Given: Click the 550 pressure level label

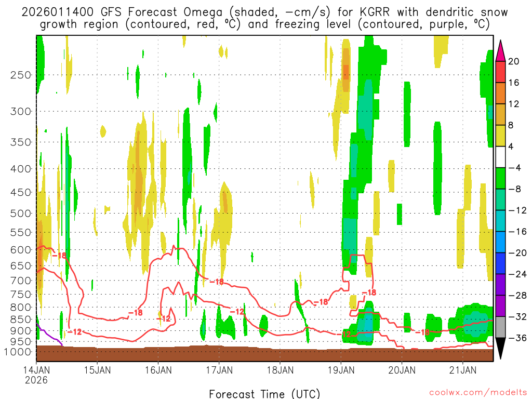Looking at the screenshot, I should [21, 232].
